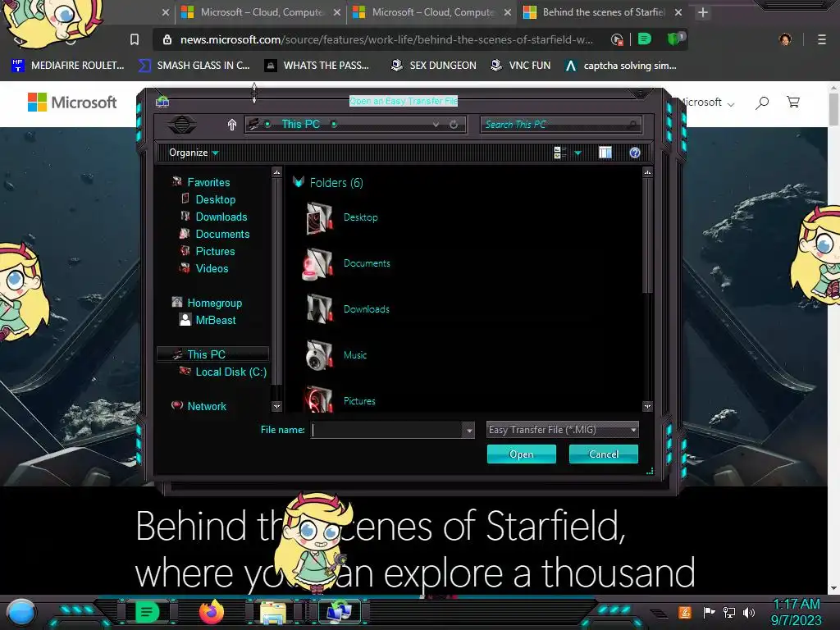Select Downloads under Favorites

(221, 217)
